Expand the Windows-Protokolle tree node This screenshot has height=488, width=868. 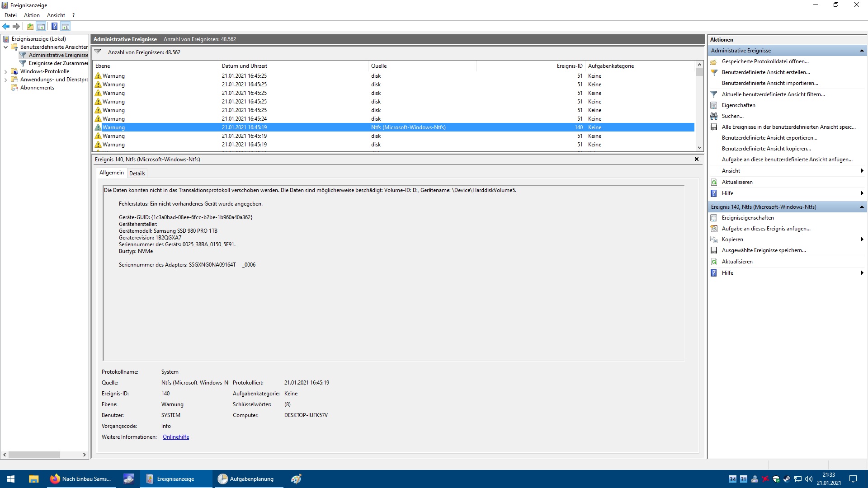point(5,71)
